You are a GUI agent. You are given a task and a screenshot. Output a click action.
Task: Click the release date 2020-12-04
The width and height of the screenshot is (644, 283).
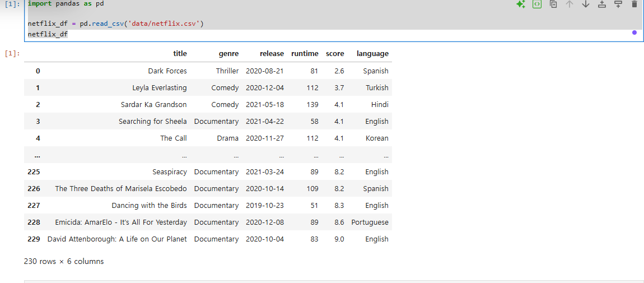pyautogui.click(x=265, y=88)
